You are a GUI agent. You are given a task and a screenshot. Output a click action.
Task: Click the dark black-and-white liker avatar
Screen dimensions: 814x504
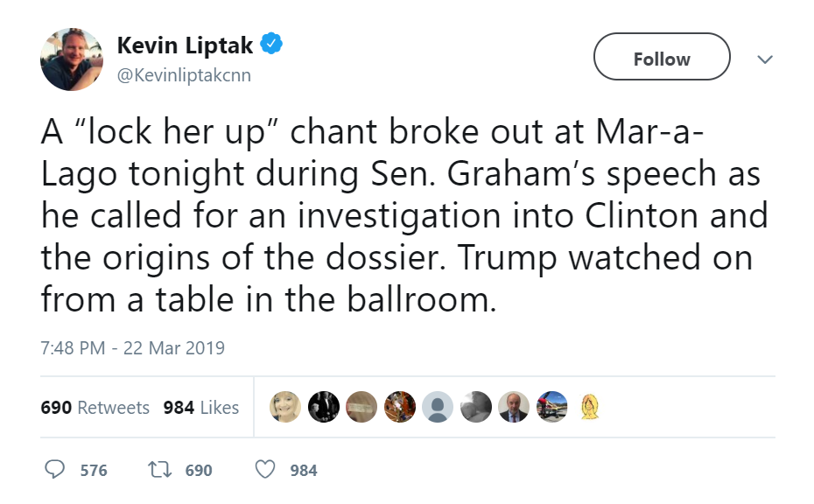coord(324,406)
